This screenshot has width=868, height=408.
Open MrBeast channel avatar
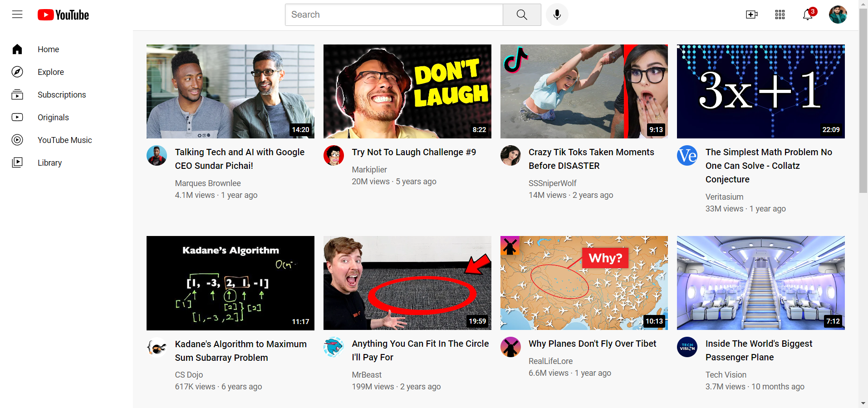pos(333,347)
